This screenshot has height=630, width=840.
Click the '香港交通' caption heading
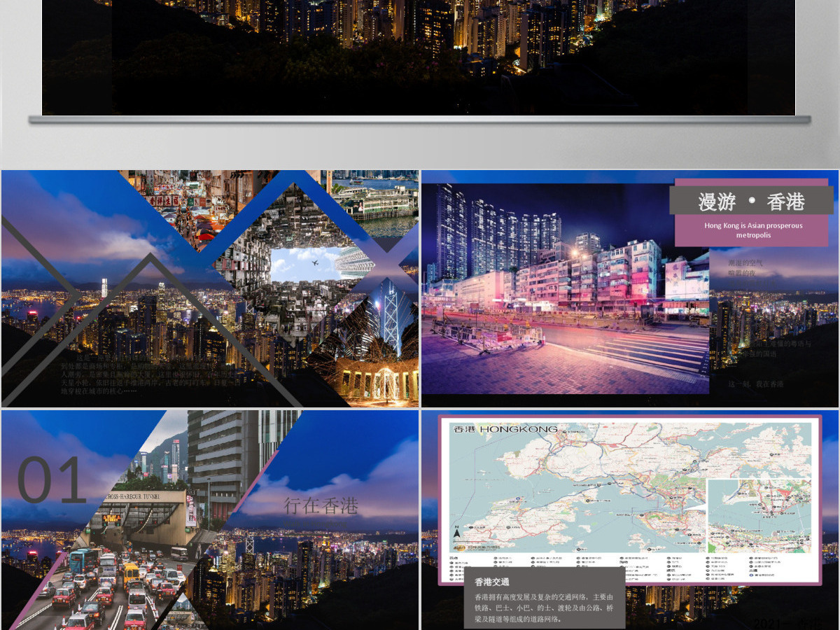tap(492, 582)
